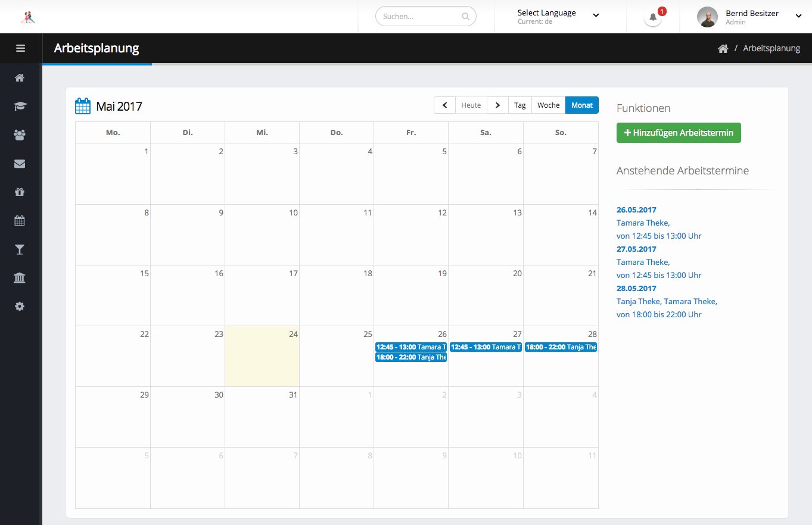The image size is (812, 525).
Task: Toggle the hamburger sidebar menu
Action: [20, 48]
